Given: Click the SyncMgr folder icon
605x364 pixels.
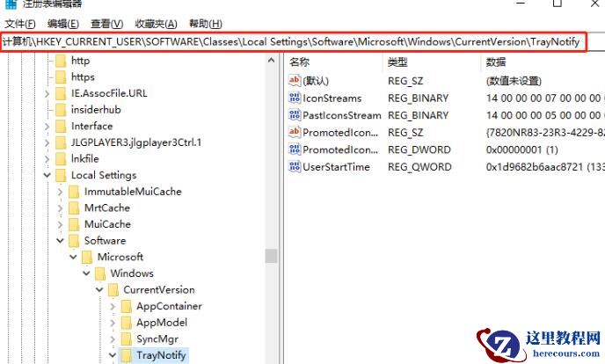Looking at the screenshot, I should (x=126, y=339).
